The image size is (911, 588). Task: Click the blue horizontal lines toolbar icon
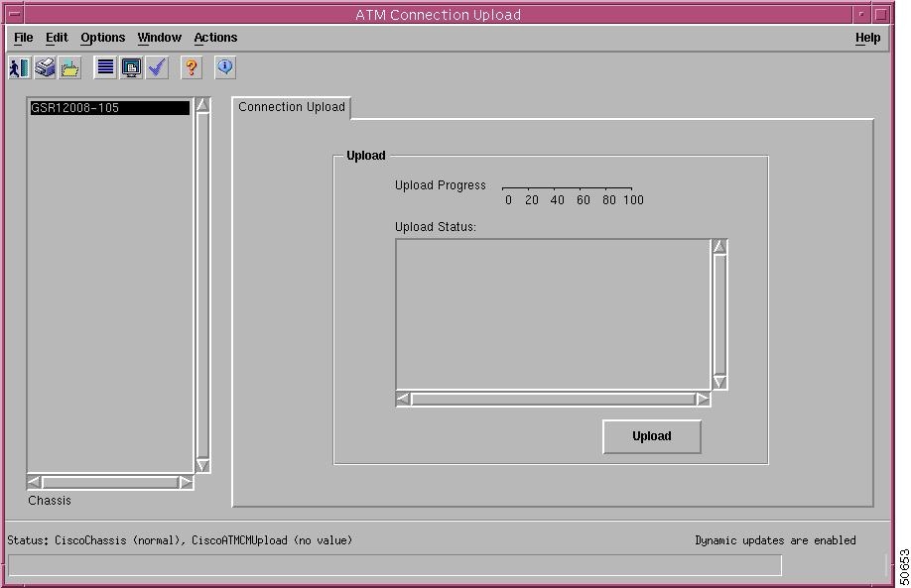105,67
